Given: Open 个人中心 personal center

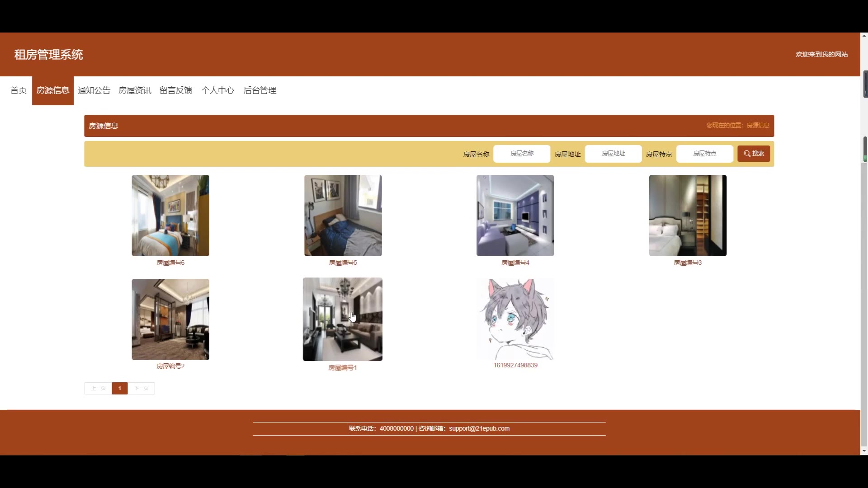Looking at the screenshot, I should 217,90.
